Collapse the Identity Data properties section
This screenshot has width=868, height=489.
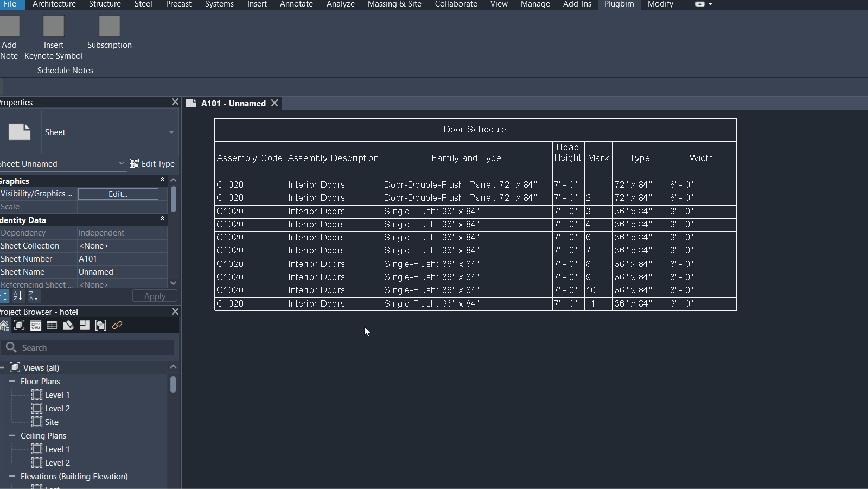click(162, 219)
